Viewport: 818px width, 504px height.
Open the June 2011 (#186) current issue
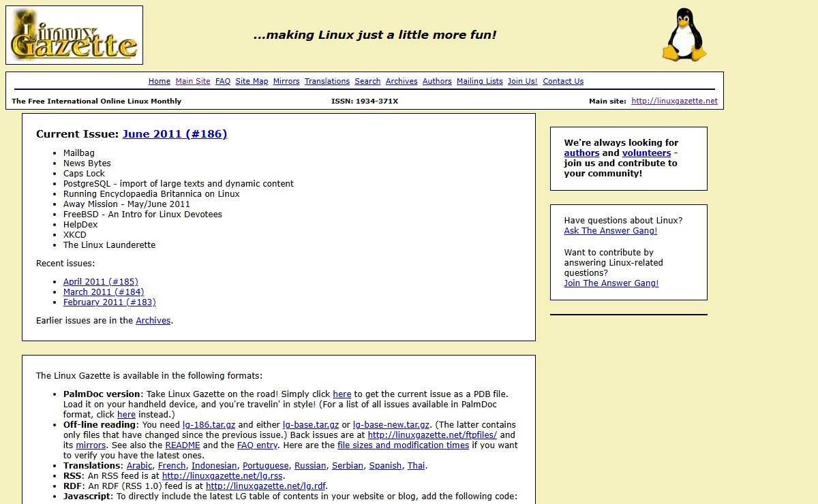pyautogui.click(x=175, y=134)
